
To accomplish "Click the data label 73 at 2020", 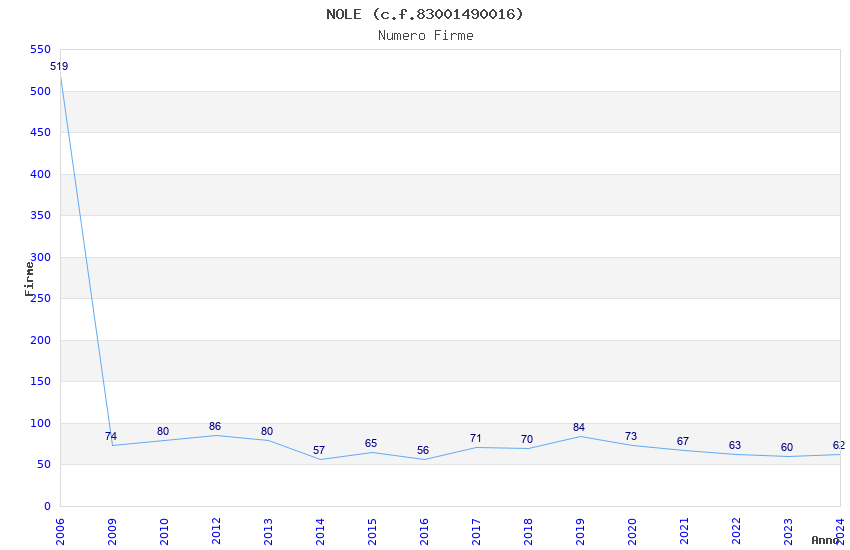I will click(631, 436).
